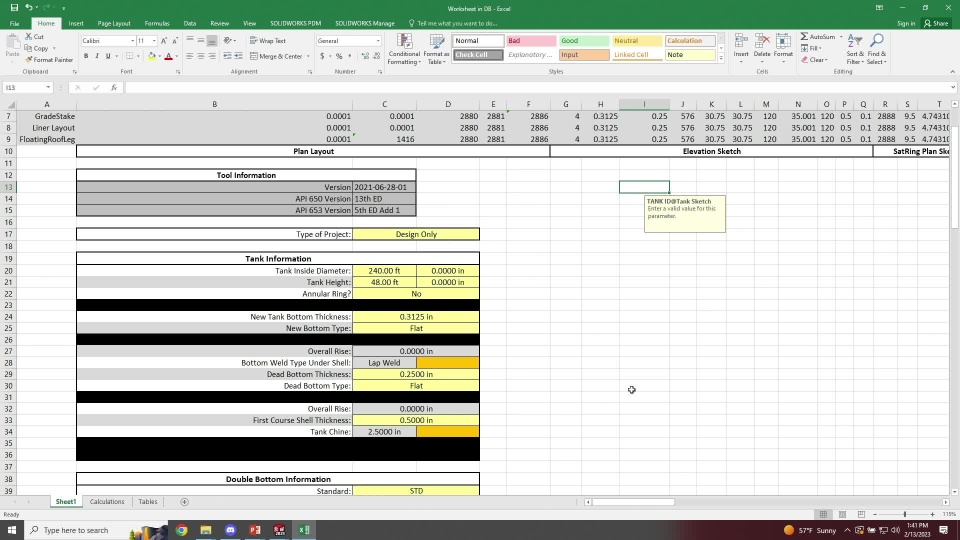Viewport: 960px width, 540px height.
Task: Toggle Underline formatting
Action: 108,56
